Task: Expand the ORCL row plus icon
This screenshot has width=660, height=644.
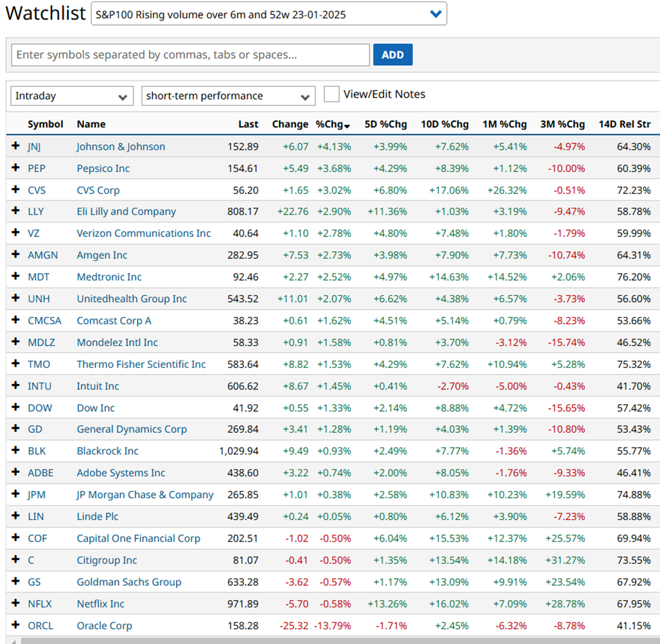Action: click(x=15, y=625)
